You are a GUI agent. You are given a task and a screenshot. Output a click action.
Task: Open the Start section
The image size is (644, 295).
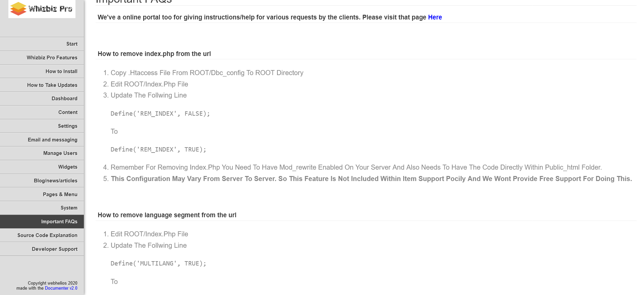pyautogui.click(x=42, y=44)
